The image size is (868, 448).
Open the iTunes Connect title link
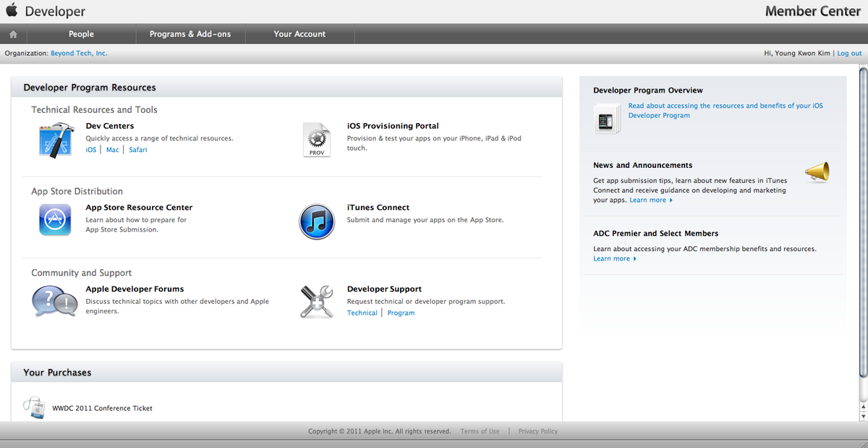point(378,208)
